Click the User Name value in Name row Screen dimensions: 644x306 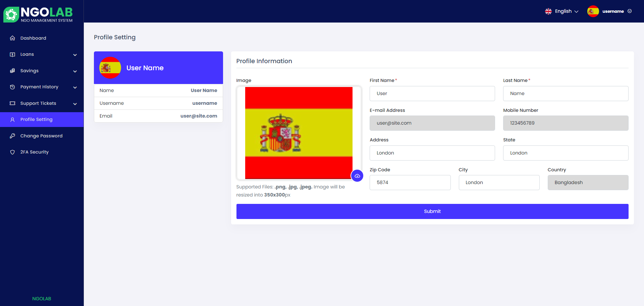pyautogui.click(x=204, y=90)
